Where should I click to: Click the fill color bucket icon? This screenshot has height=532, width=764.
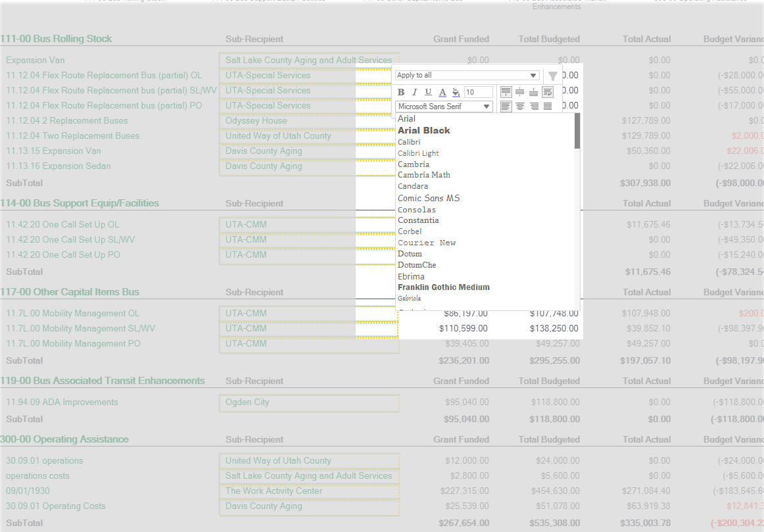coord(456,92)
